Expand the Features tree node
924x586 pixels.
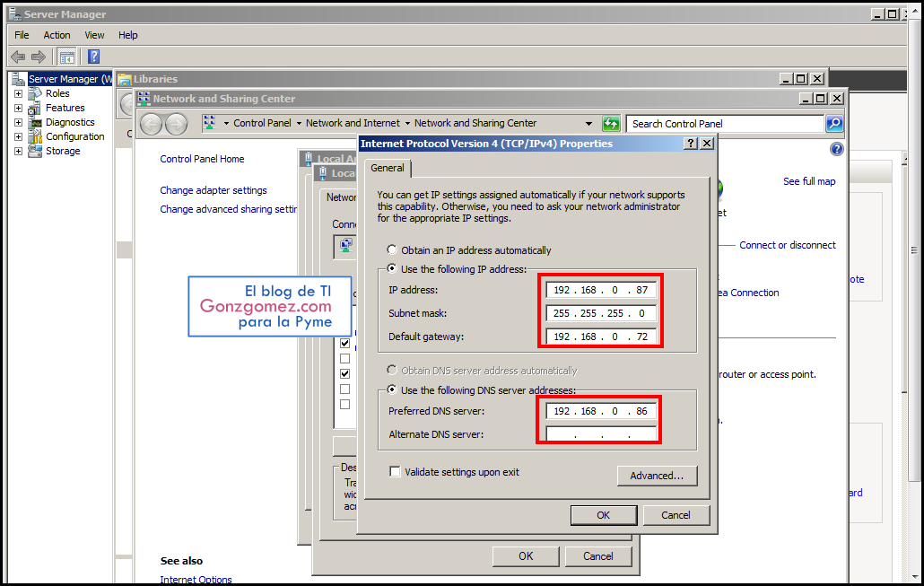pyautogui.click(x=18, y=108)
